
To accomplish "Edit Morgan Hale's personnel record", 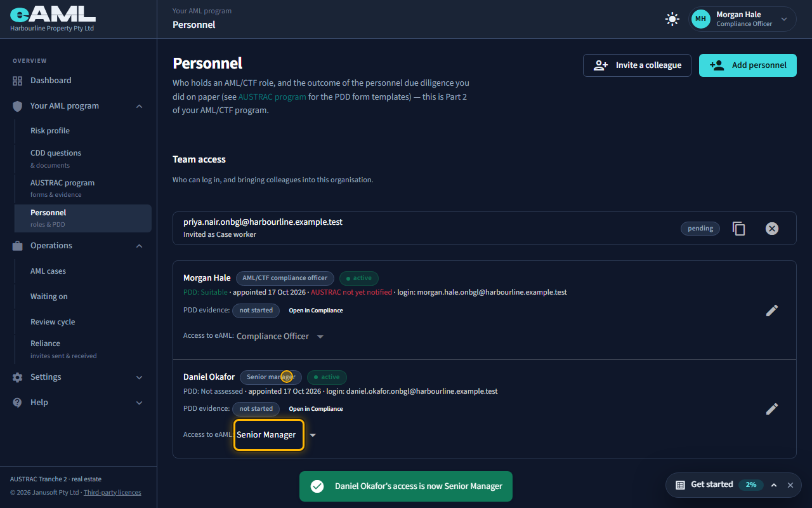I will (772, 311).
